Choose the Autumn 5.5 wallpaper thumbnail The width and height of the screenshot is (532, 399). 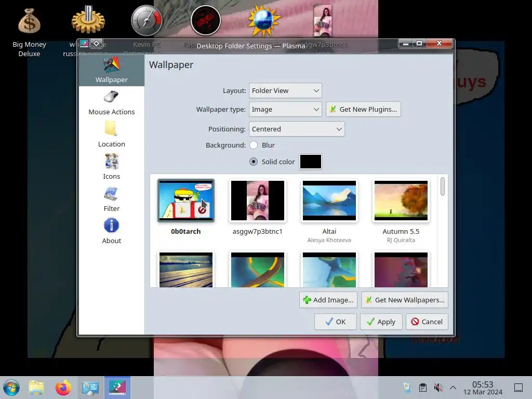coord(401,201)
